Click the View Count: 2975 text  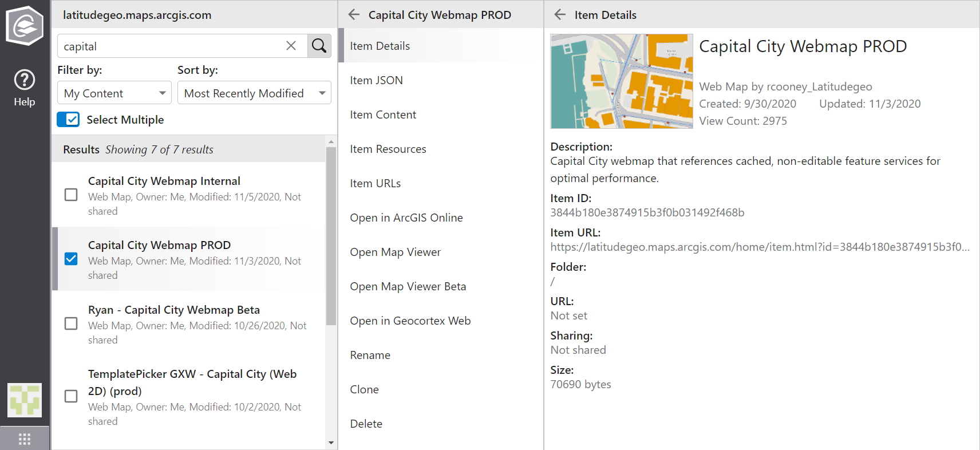tap(743, 121)
